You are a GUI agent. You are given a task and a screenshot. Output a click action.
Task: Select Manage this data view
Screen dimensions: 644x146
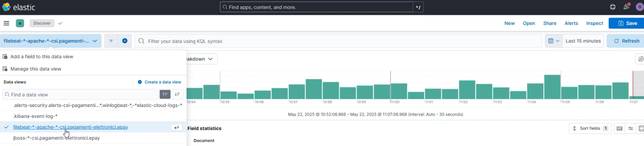point(36,69)
